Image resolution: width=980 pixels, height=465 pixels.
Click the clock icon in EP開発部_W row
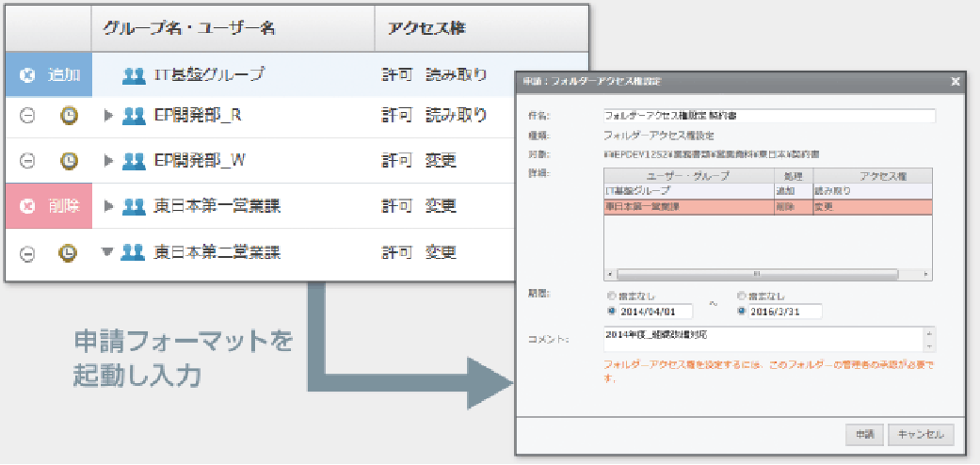[x=69, y=161]
